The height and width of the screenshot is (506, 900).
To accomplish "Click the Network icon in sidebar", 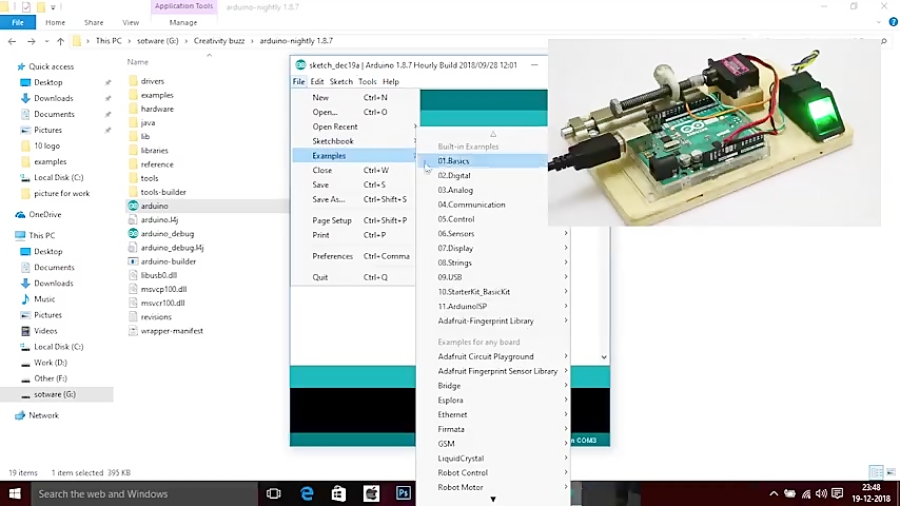I will [x=20, y=415].
